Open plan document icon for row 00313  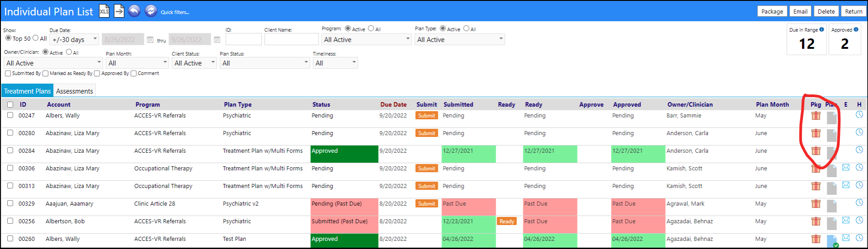pyautogui.click(x=832, y=188)
